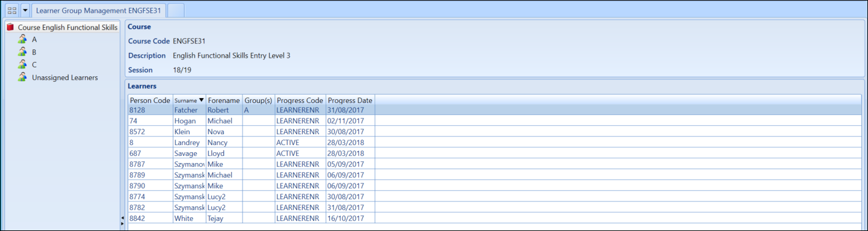Image resolution: width=868 pixels, height=231 pixels.
Task: Click progress date 31/08/2017 for 8782
Action: click(x=350, y=207)
